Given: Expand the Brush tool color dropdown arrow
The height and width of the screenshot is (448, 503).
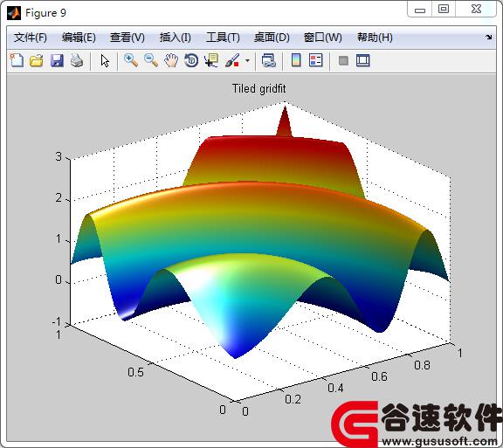Looking at the screenshot, I should coord(247,60).
